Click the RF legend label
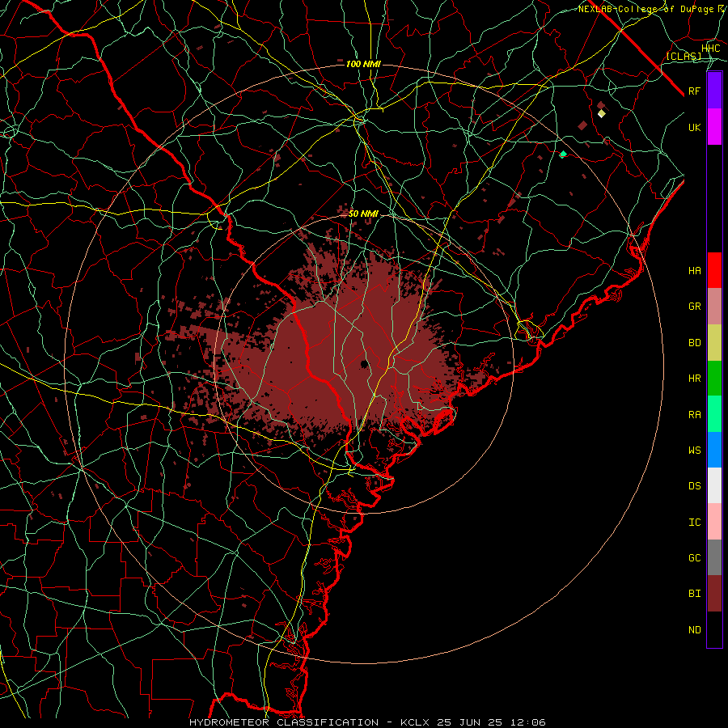 pos(695,91)
